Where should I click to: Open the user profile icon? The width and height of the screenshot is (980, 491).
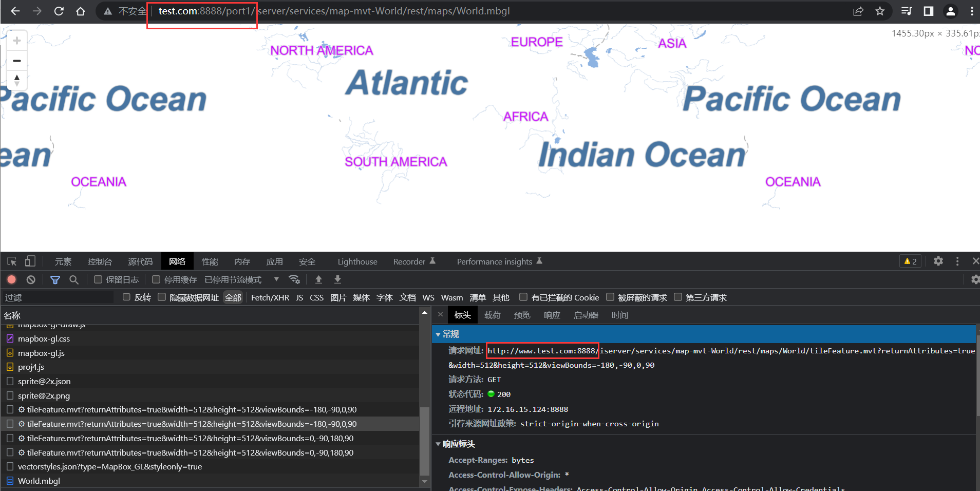950,11
